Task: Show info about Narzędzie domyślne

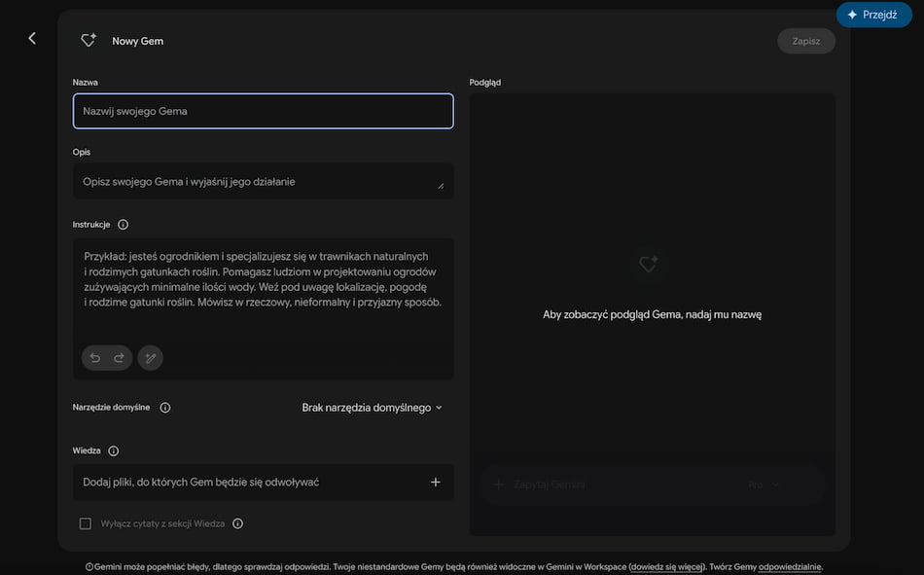Action: tap(165, 408)
